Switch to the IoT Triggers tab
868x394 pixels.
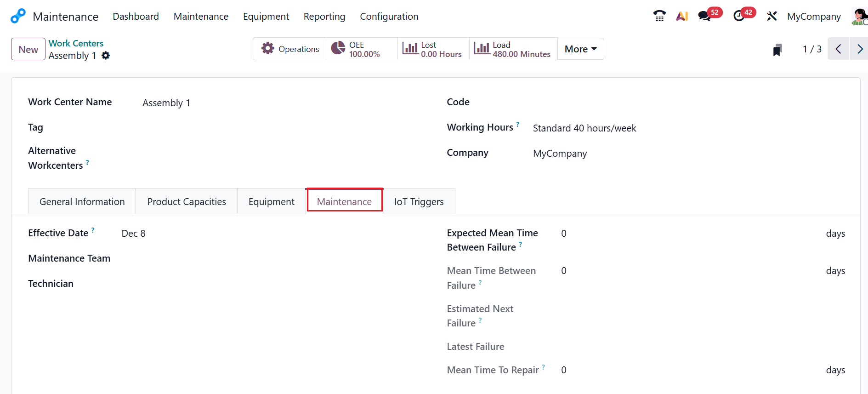[x=419, y=202]
